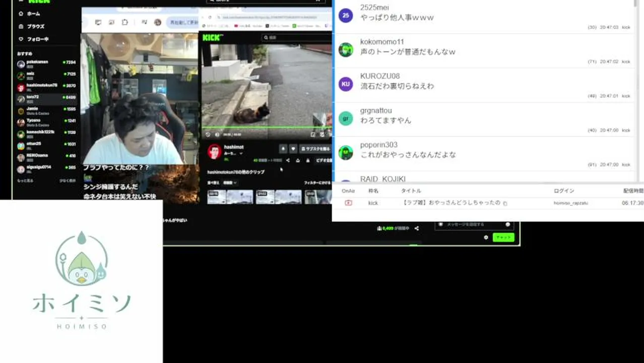Expand the chevron under hashimot name
The height and width of the screenshot is (363, 644).
point(241,153)
